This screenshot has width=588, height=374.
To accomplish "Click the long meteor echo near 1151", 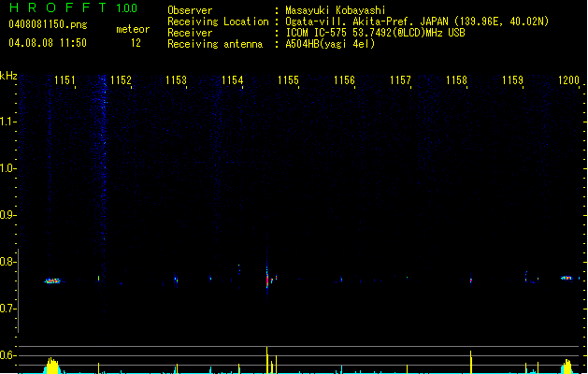I will 53,281.
